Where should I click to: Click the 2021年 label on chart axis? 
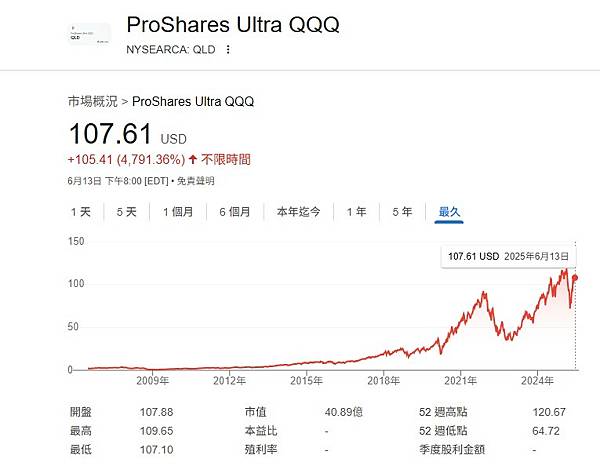click(460, 380)
